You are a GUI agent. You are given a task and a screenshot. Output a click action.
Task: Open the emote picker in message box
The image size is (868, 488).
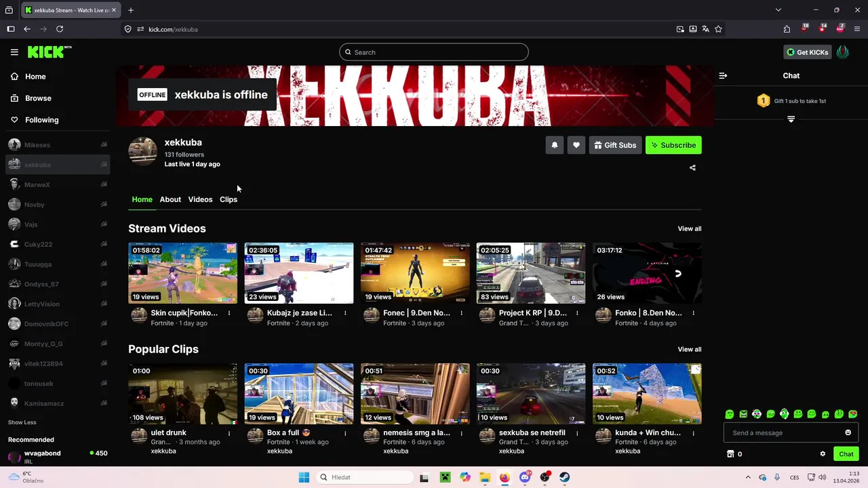pyautogui.click(x=848, y=432)
